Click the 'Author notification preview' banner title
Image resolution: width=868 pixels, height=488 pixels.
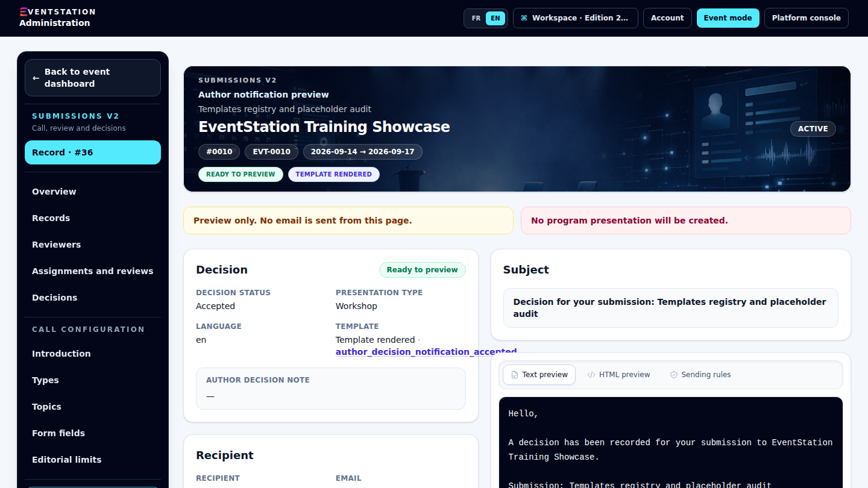[x=263, y=95]
